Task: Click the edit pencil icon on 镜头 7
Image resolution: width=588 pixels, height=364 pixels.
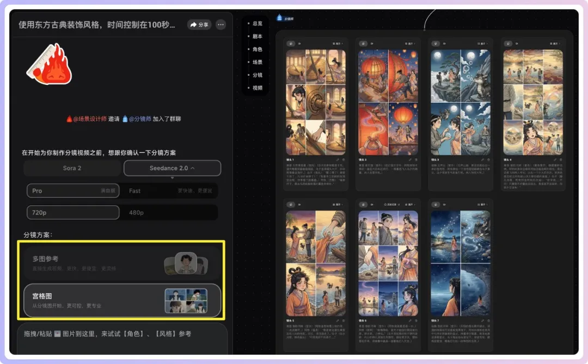Action: point(482,320)
